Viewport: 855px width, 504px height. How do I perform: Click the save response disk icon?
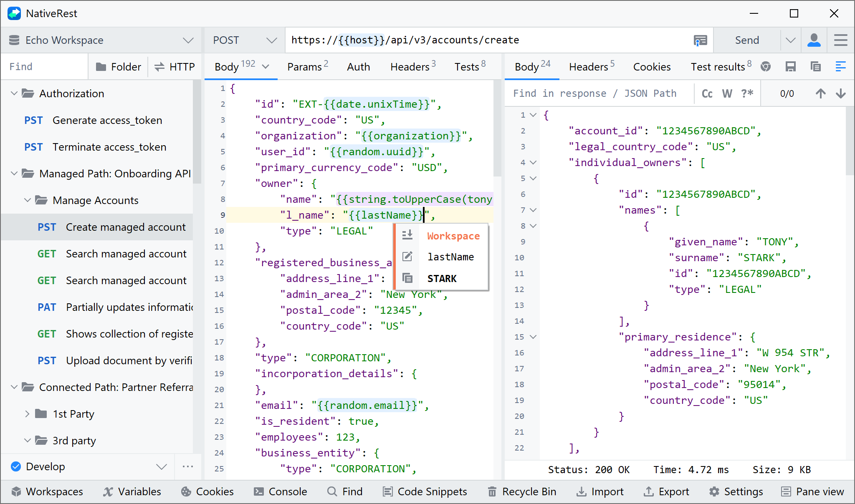(790, 67)
